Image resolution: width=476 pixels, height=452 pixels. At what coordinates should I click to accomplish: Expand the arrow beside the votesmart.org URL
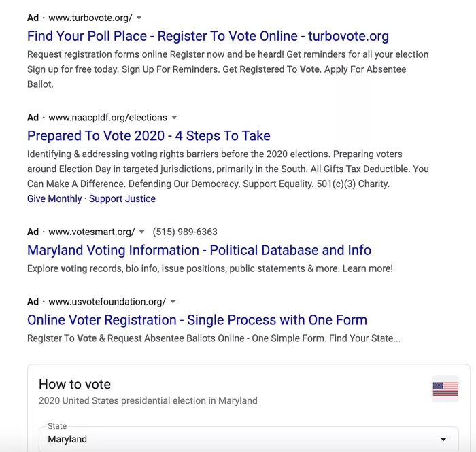click(x=141, y=232)
